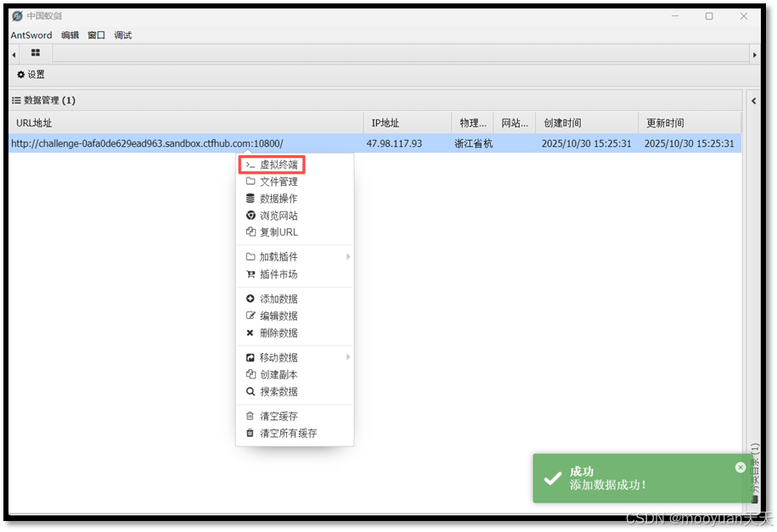Click the copy icon beside 复制URL

251,232
